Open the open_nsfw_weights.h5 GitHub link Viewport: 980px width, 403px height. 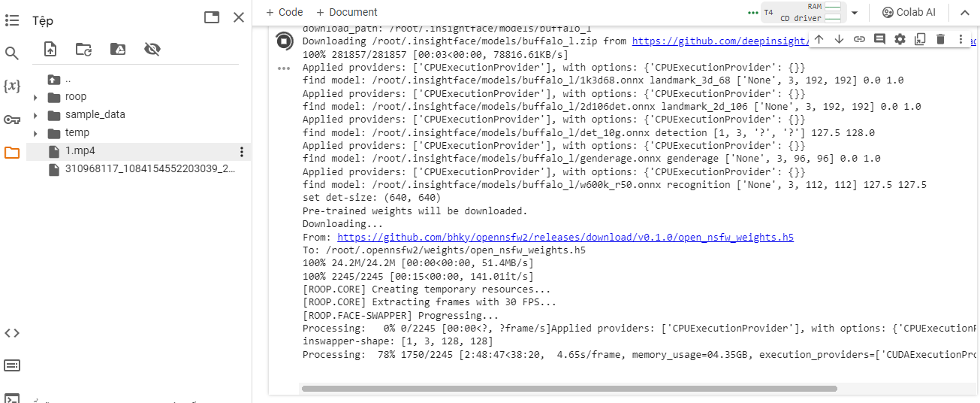click(x=565, y=237)
